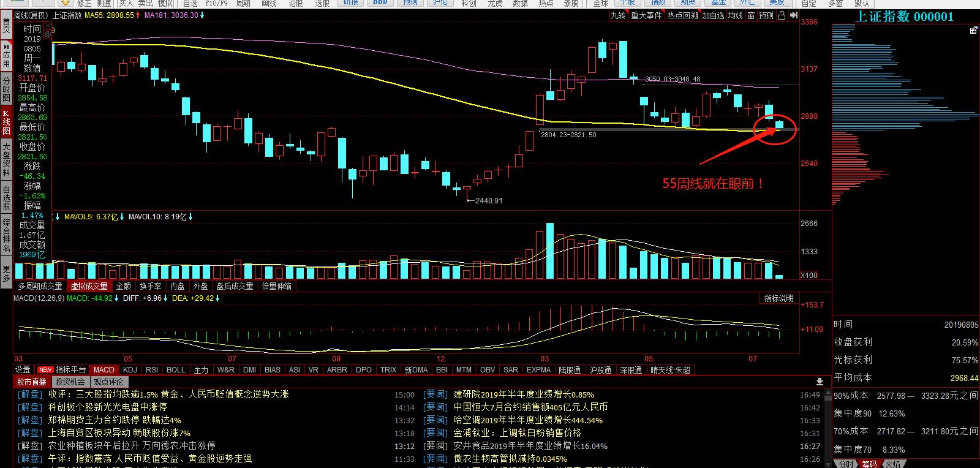Select the BOLL indicator

point(176,369)
